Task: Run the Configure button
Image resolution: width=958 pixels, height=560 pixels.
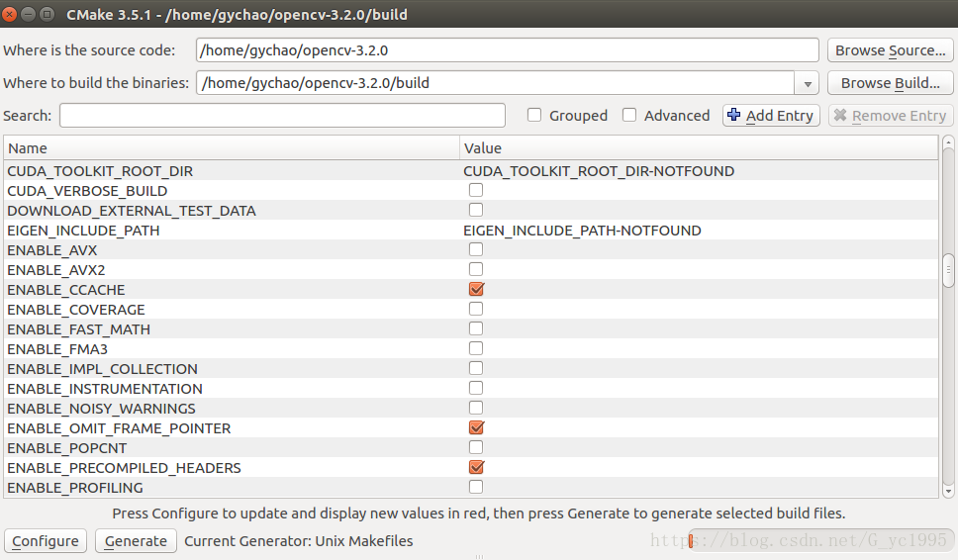Action: click(46, 541)
